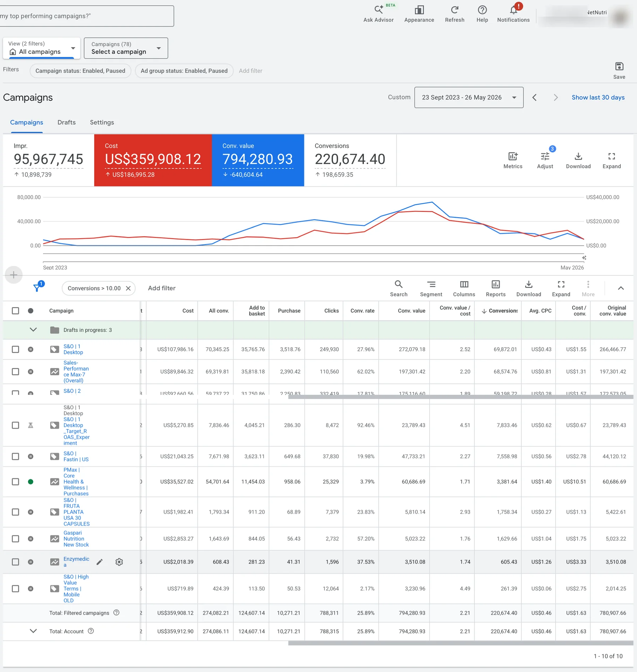Open View All campaigns dropdown

click(42, 48)
